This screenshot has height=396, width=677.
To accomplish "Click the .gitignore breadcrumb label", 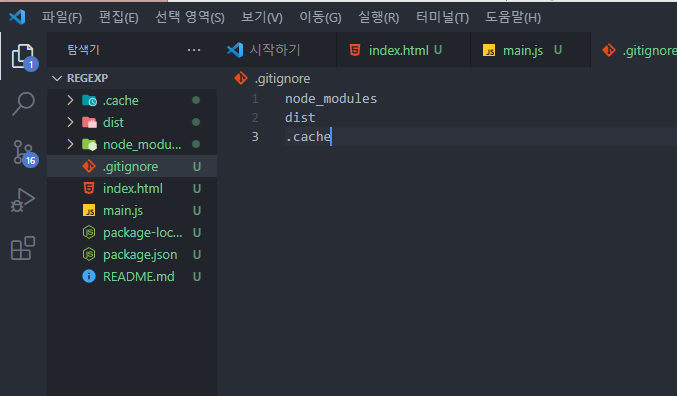I will (x=282, y=79).
